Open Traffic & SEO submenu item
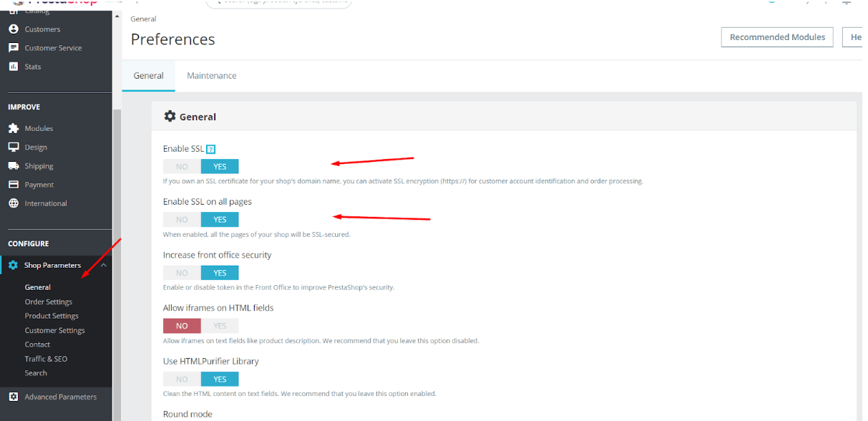This screenshot has height=421, width=868. (46, 359)
